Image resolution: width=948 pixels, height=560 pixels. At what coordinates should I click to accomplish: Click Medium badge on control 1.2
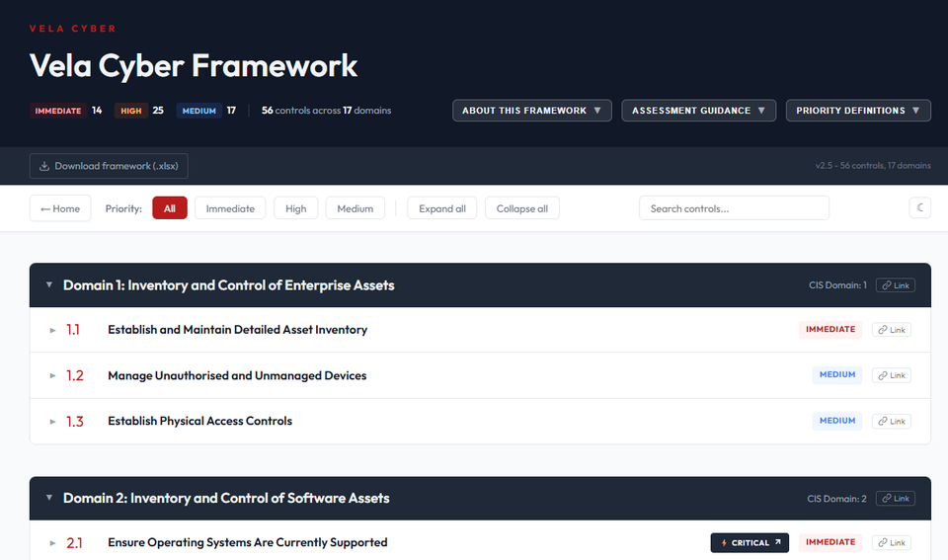[837, 374]
